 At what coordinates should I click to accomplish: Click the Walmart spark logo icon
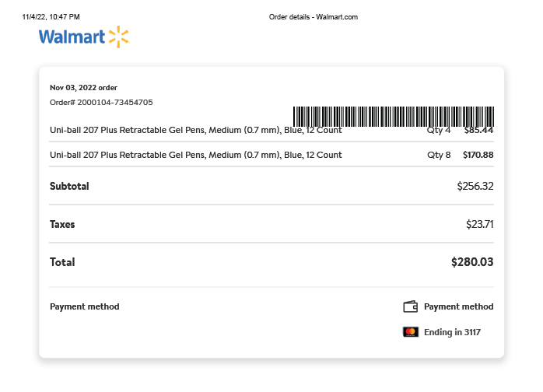pyautogui.click(x=119, y=37)
